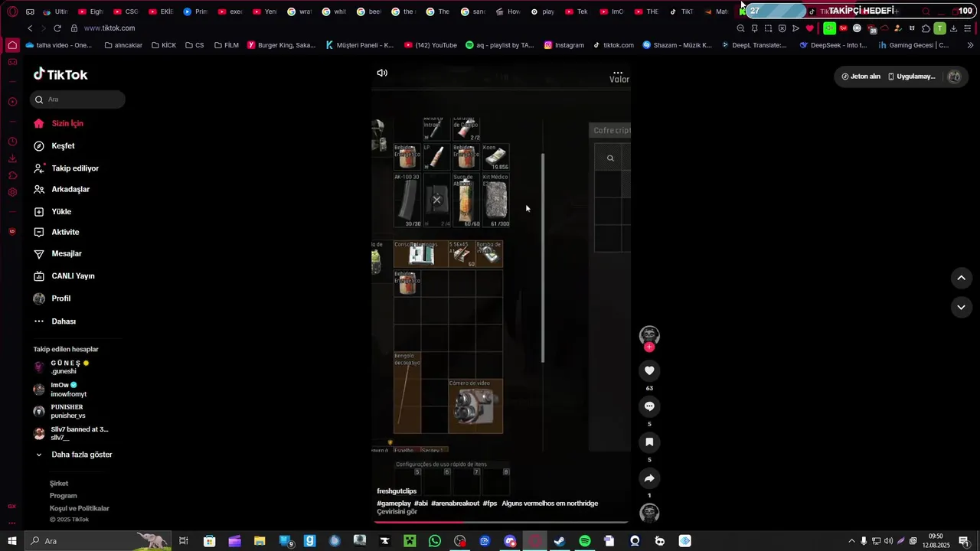Click the #arenabreakout hashtag

point(455,504)
